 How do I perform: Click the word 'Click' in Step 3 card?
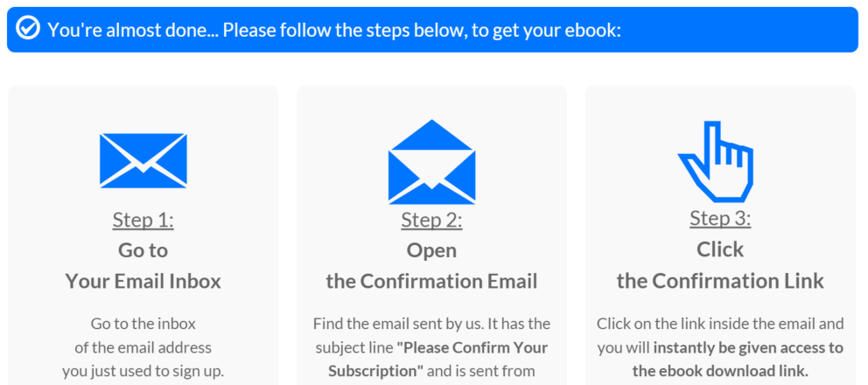(x=720, y=250)
